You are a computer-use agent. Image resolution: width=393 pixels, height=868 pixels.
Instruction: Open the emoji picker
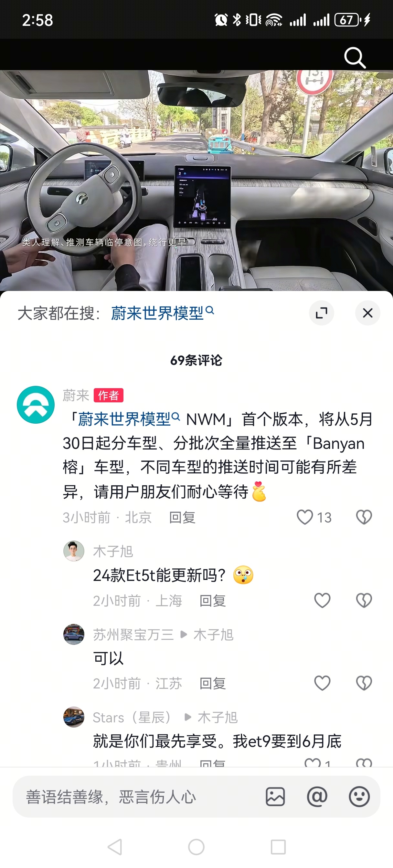tap(359, 797)
